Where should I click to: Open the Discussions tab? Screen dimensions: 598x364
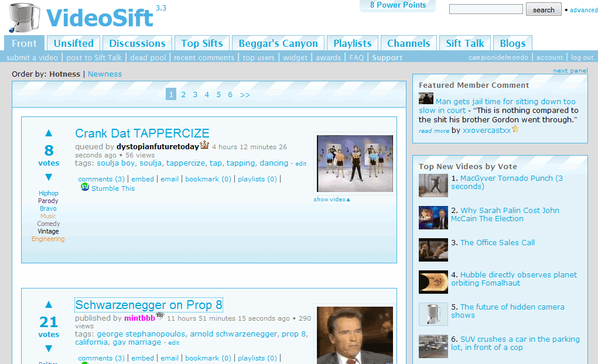pyautogui.click(x=137, y=43)
